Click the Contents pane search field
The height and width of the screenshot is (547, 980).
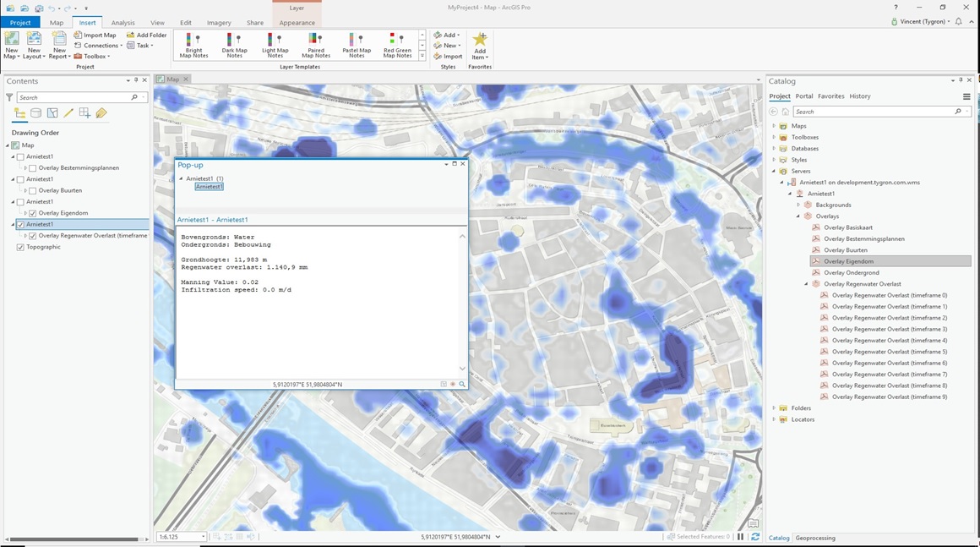click(x=74, y=97)
